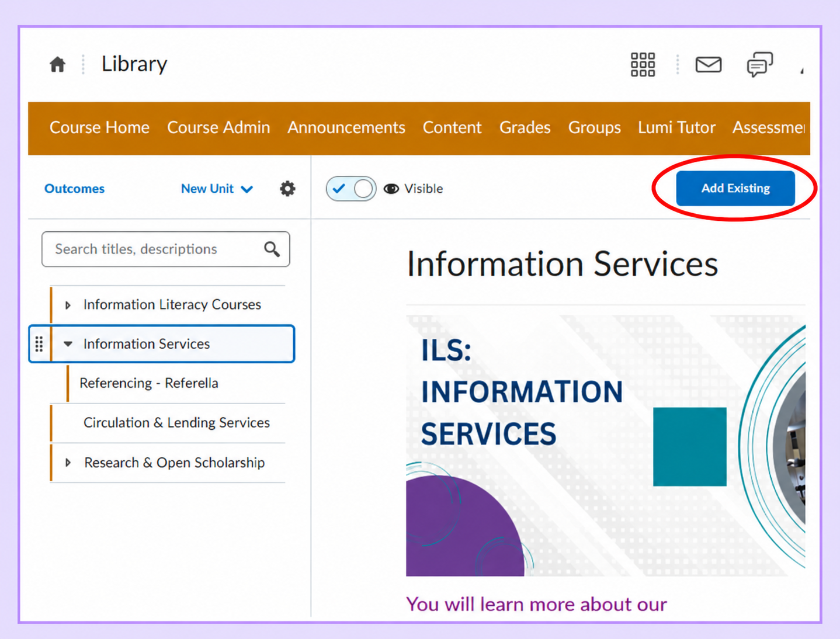This screenshot has width=840, height=639.
Task: Expand Information Literacy Courses unit
Action: tap(68, 305)
